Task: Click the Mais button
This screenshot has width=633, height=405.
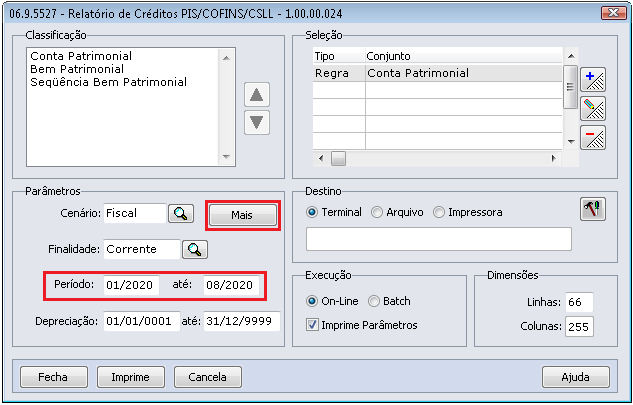Action: click(243, 215)
